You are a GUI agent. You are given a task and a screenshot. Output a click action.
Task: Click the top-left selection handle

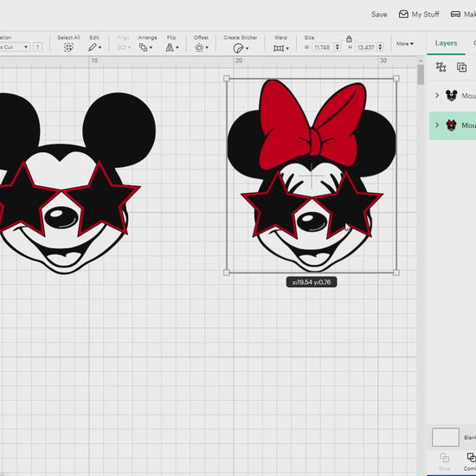[x=227, y=79]
